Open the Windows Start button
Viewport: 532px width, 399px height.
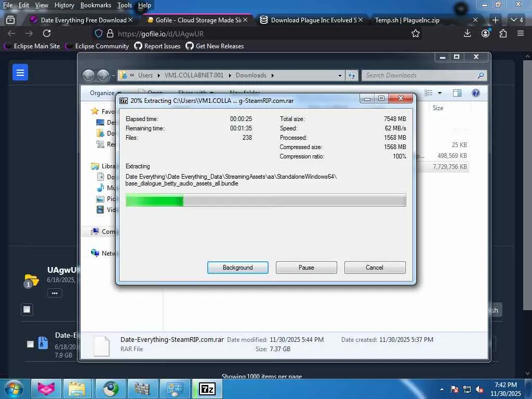[x=14, y=389]
